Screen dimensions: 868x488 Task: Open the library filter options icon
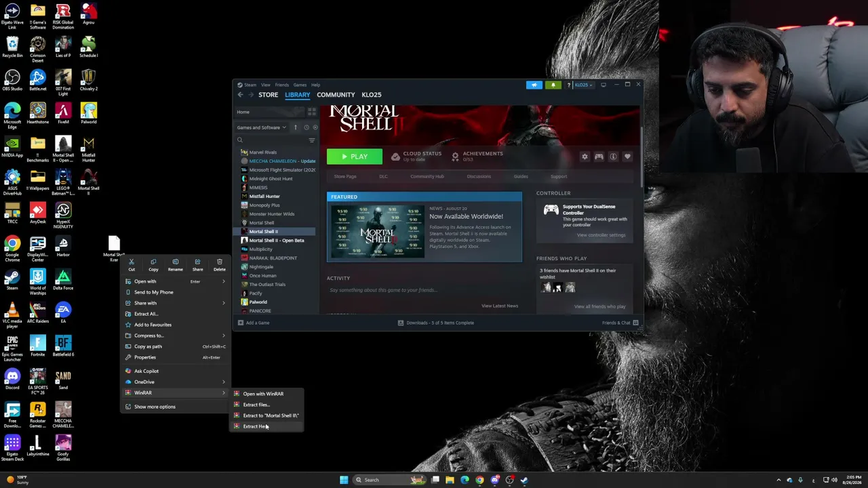312,140
